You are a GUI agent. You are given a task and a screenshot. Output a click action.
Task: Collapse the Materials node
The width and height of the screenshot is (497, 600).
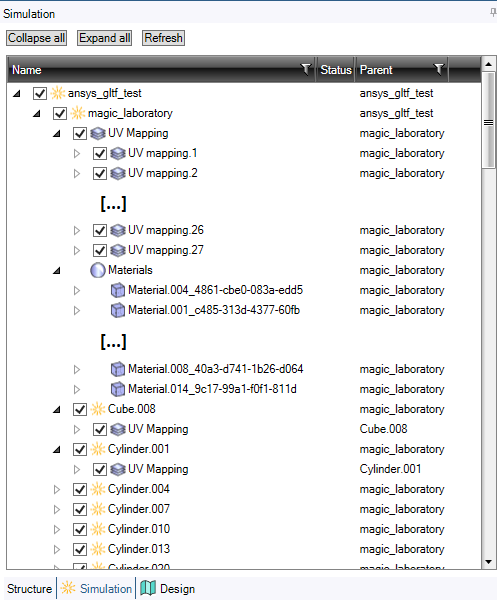57,271
